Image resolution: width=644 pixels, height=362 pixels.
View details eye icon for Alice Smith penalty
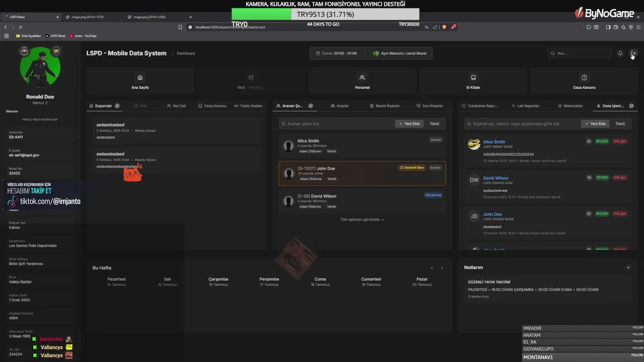tap(589, 141)
